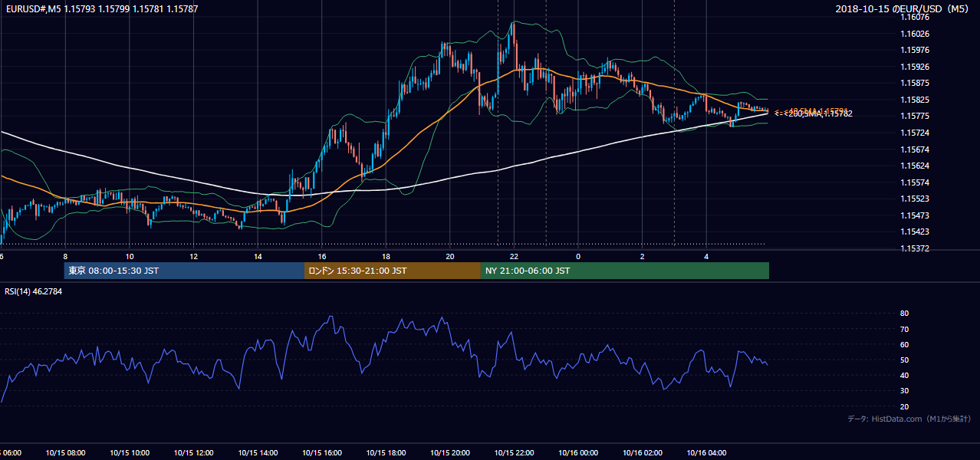Click the 10/16 00:00 time label
This screenshot has height=460, width=980.
pyautogui.click(x=578, y=453)
